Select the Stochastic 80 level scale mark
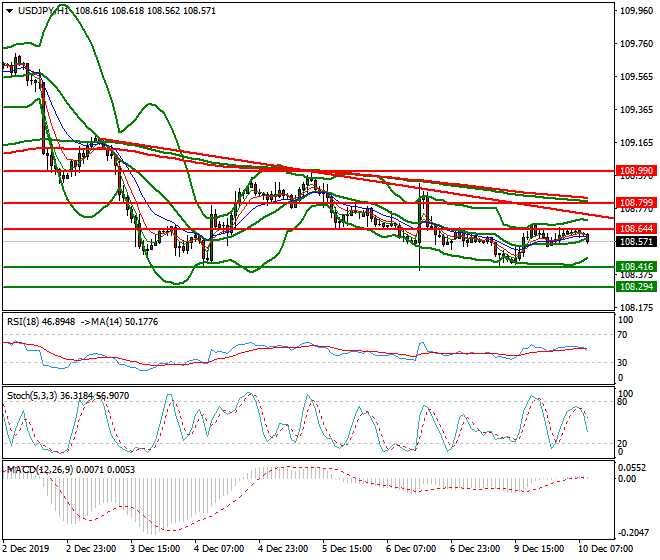 [x=622, y=402]
